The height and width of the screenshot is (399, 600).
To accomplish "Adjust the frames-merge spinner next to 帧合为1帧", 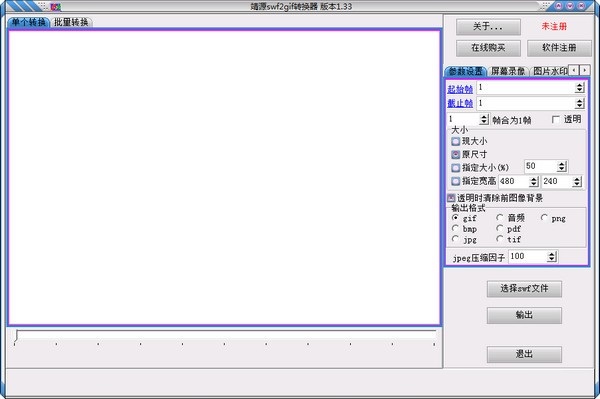I will click(x=484, y=119).
